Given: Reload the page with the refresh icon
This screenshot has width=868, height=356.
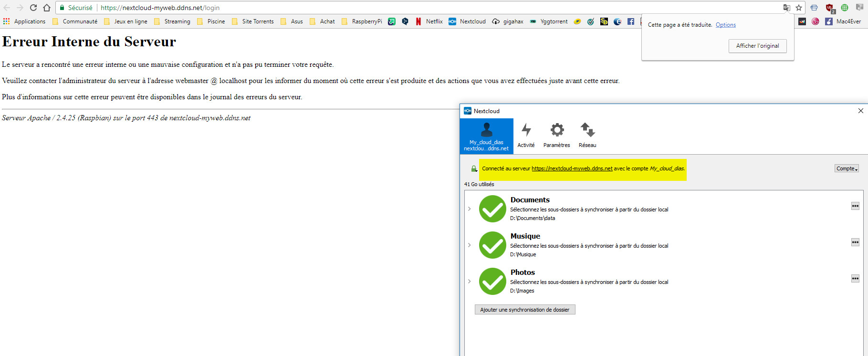Looking at the screenshot, I should pos(33,8).
